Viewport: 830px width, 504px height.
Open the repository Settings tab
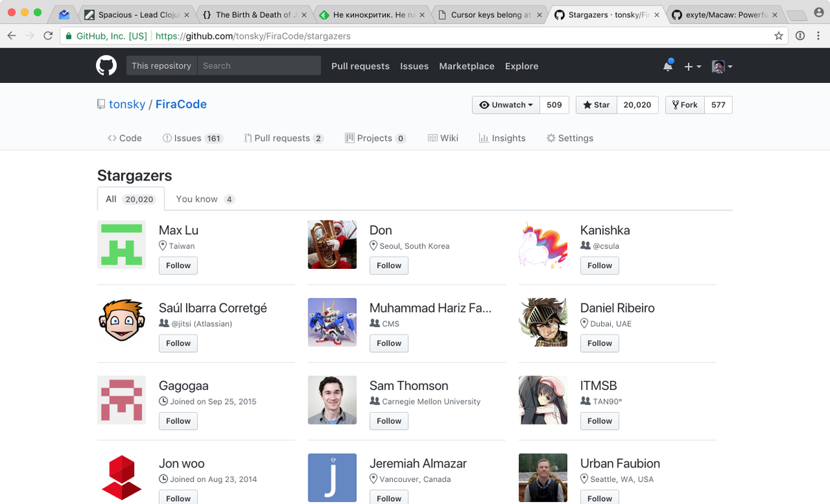[x=570, y=138]
